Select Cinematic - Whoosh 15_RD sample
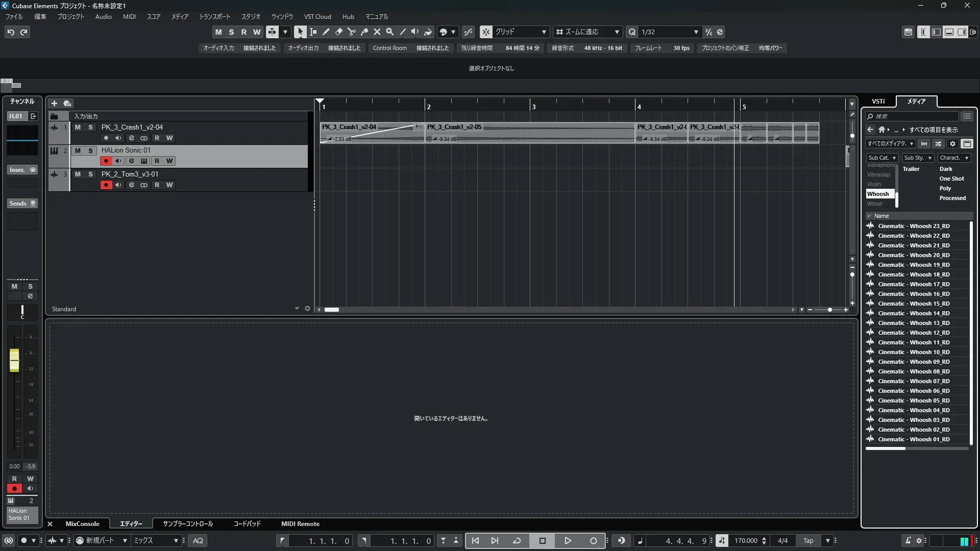Image resolution: width=980 pixels, height=551 pixels. click(913, 304)
